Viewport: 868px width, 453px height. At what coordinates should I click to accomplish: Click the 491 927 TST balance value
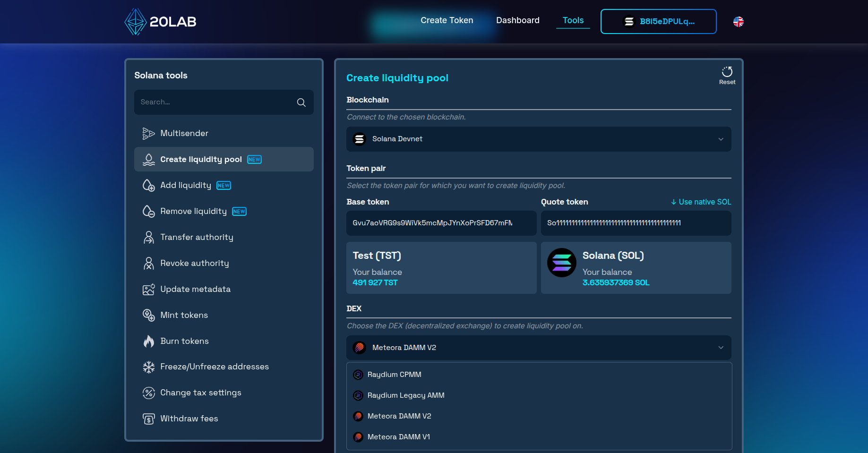click(375, 283)
